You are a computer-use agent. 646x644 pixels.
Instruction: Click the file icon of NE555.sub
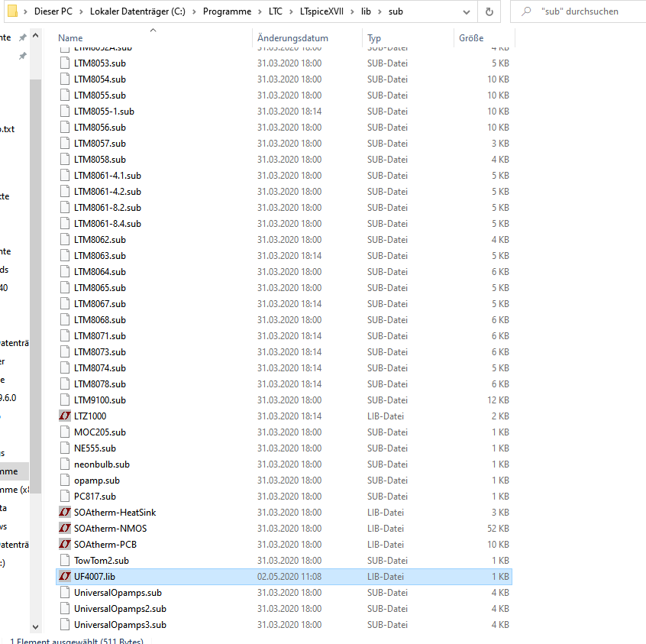[65, 448]
